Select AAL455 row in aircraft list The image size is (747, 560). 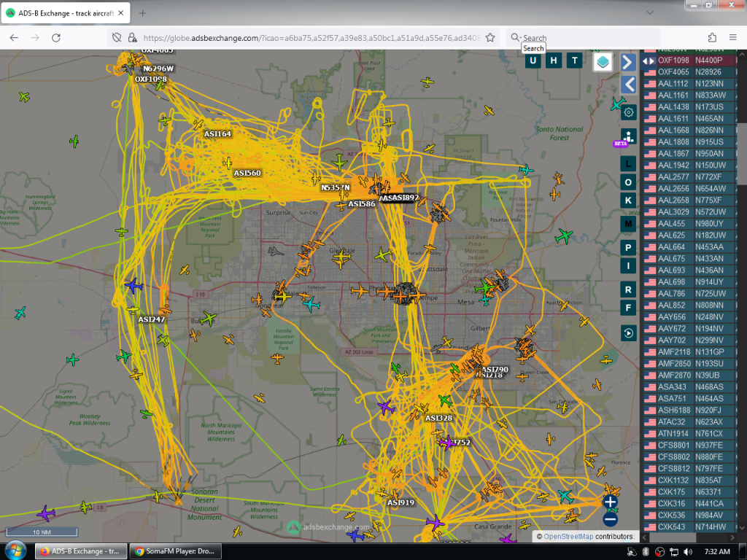click(x=689, y=224)
